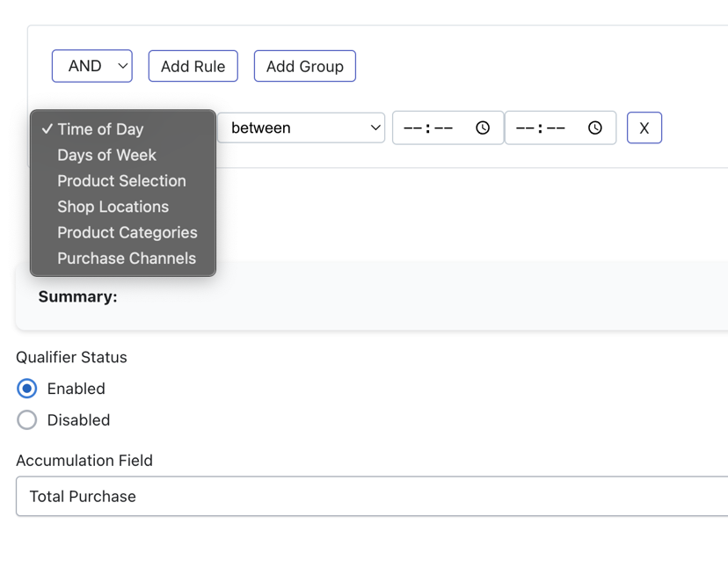
Task: Choose Product Selection option
Action: (x=122, y=181)
